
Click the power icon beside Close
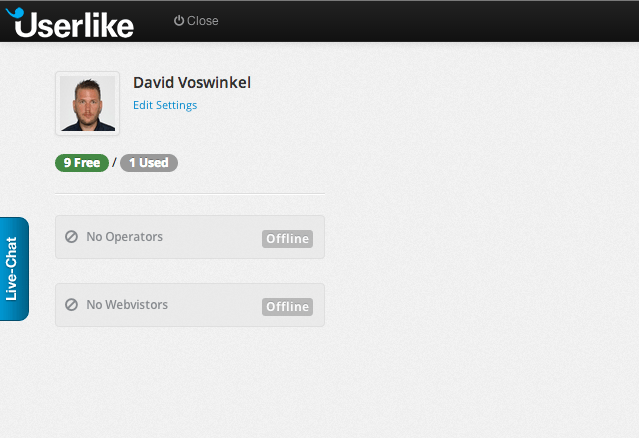[x=179, y=21]
